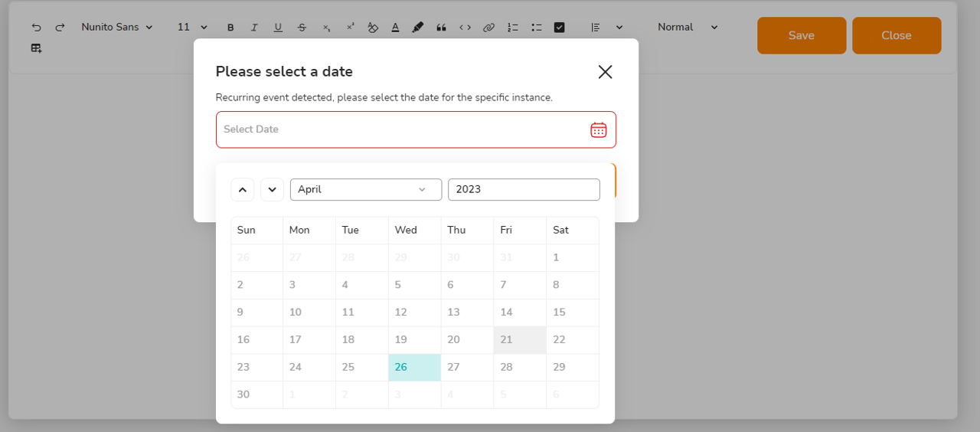
Task: Open the calendar icon in date field
Action: click(599, 129)
